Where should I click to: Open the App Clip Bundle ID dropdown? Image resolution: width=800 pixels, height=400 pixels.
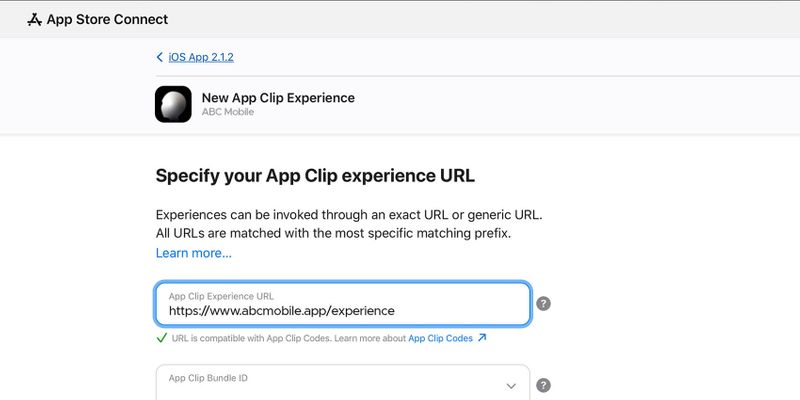click(x=343, y=382)
